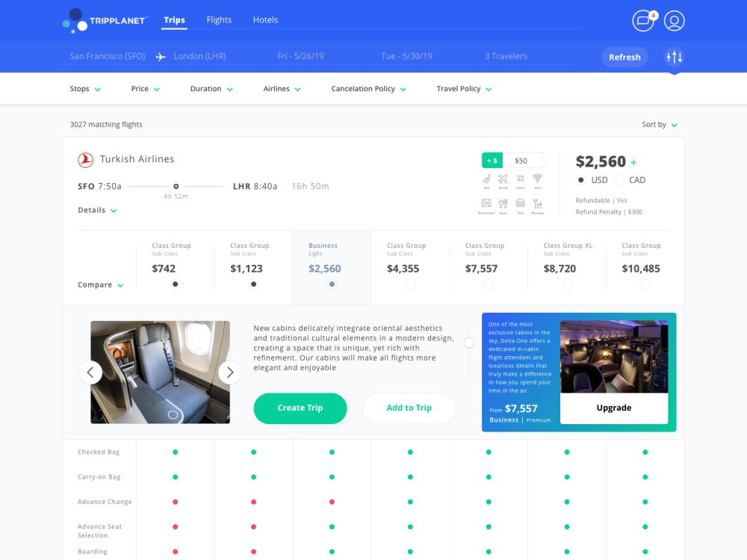Select the $1,123 fare radio button
The width and height of the screenshot is (747, 560).
(253, 284)
